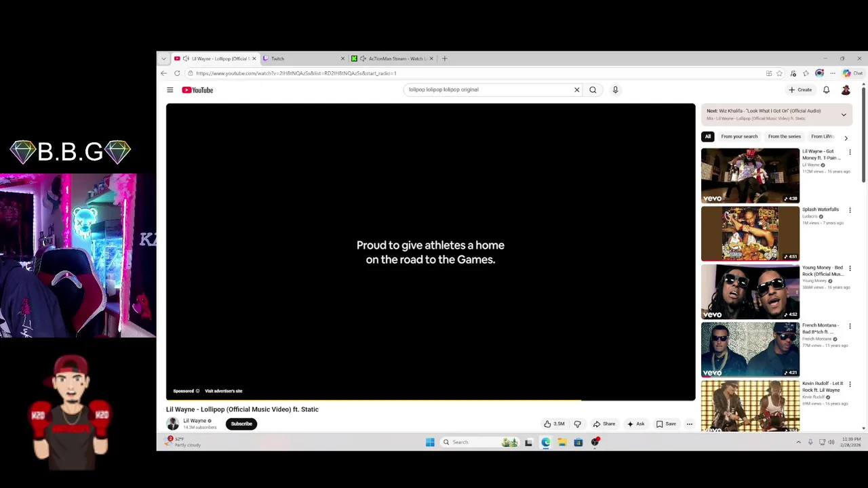The height and width of the screenshot is (488, 868).
Task: Select the From the series chip
Action: pyautogui.click(x=785, y=136)
